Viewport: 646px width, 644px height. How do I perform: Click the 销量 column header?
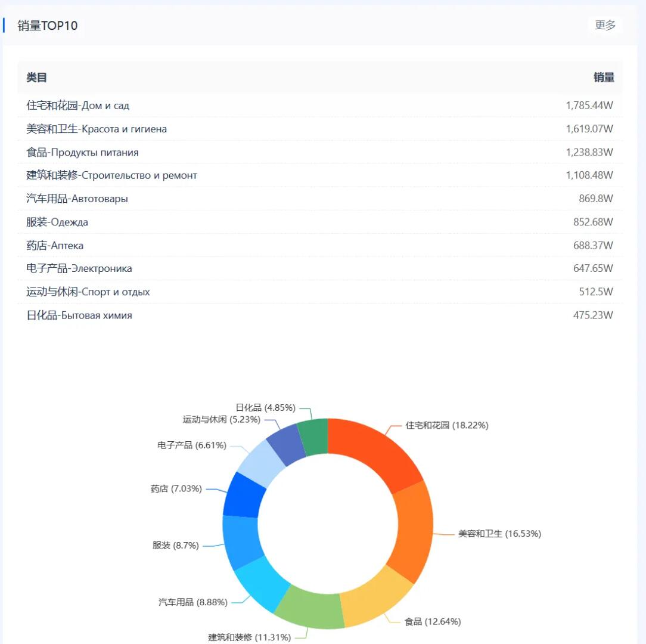click(x=604, y=77)
